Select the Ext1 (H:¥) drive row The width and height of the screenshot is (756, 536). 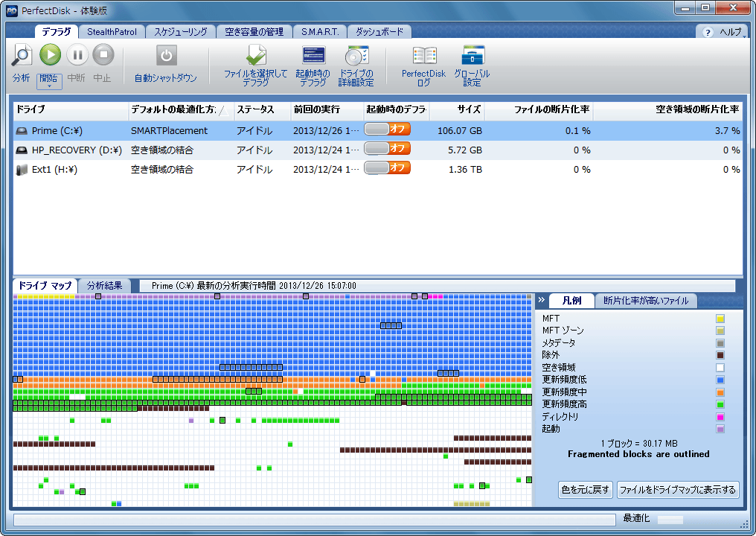pyautogui.click(x=378, y=169)
